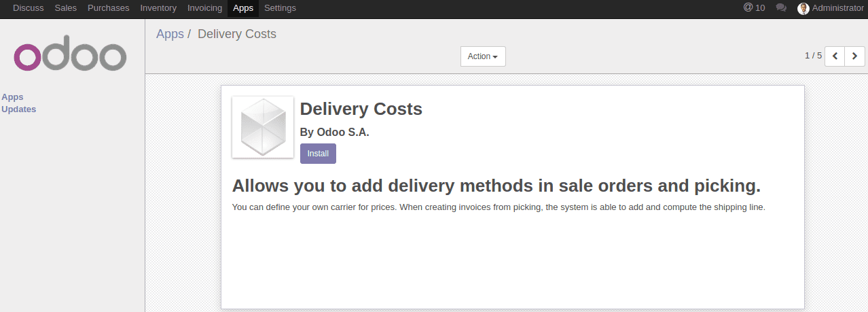868x312 pixels.
Task: Open the Purchases menu
Action: 109,8
